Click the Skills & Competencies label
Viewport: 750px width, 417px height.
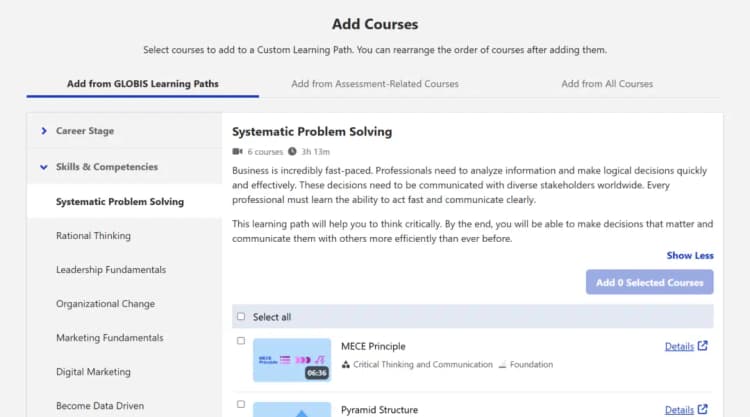point(107,167)
